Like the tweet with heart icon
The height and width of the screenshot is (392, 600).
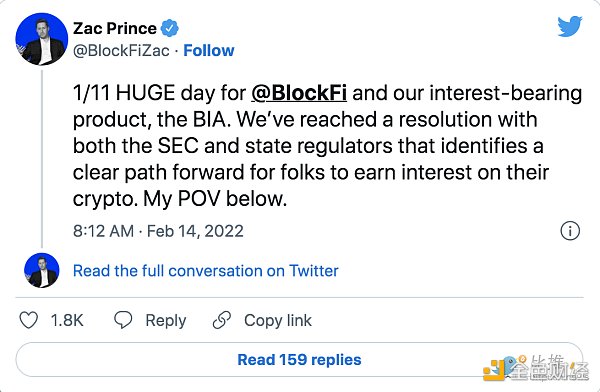pyautogui.click(x=29, y=320)
